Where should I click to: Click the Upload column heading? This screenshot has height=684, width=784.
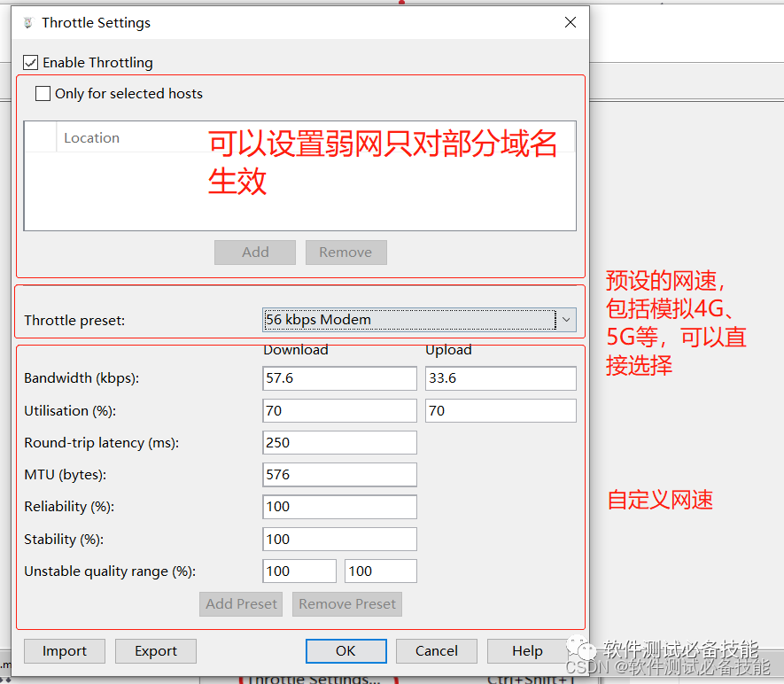point(448,349)
